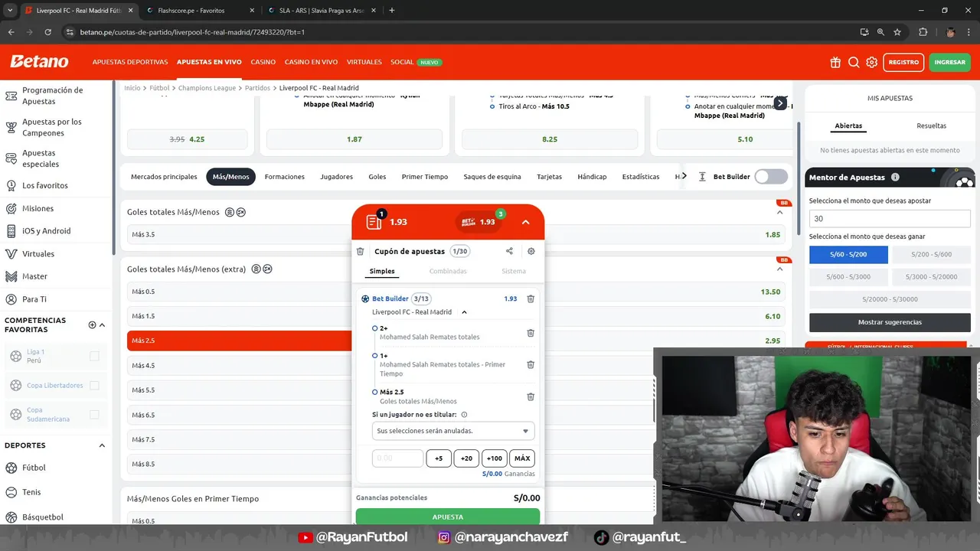Add +20 to the stake
Image resolution: width=980 pixels, height=551 pixels.
coord(466,458)
